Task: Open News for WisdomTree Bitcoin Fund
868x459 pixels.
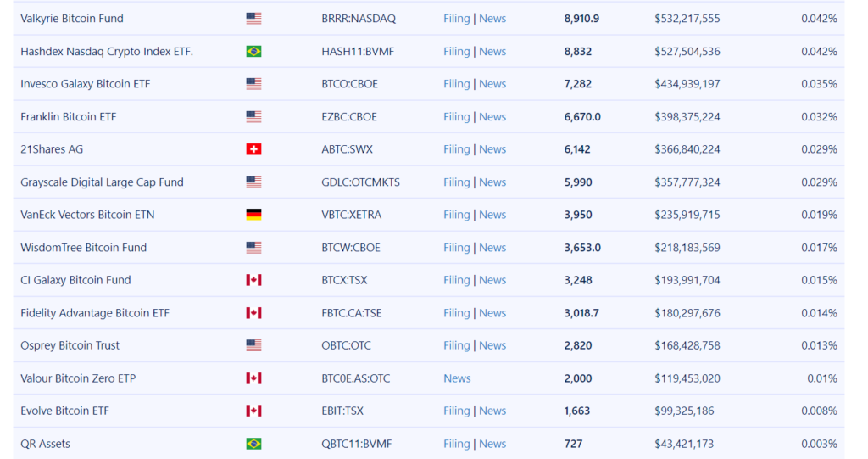Action: click(x=492, y=247)
